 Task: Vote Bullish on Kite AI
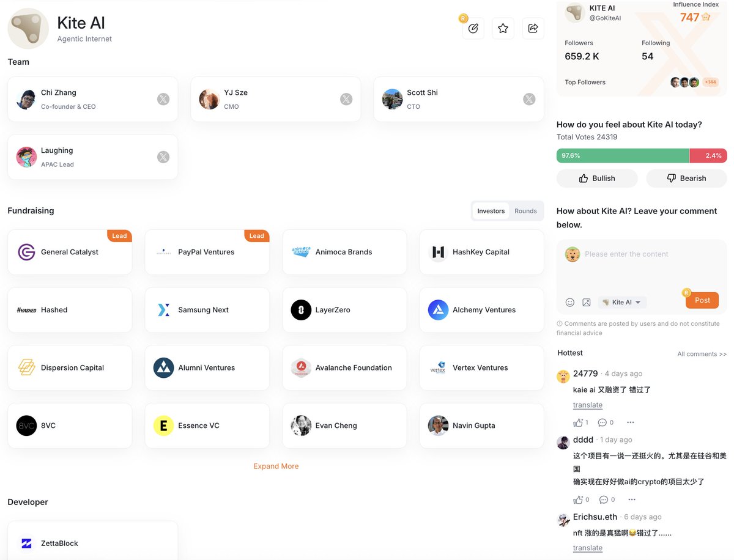(597, 178)
